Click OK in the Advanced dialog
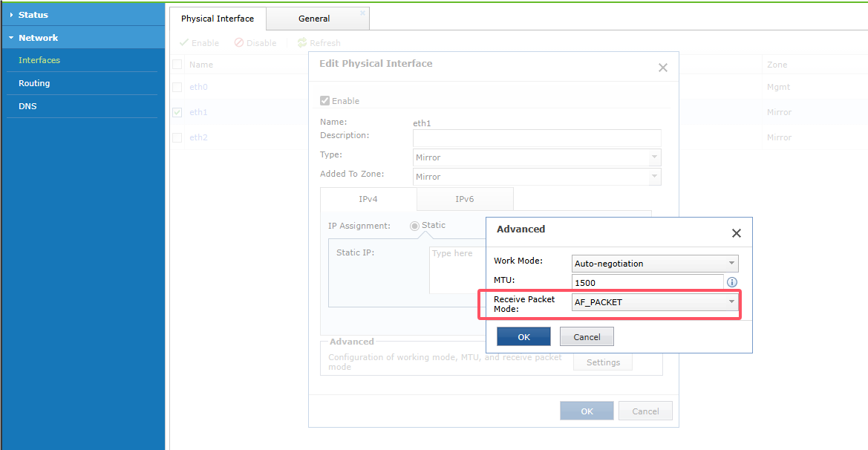This screenshot has height=450, width=868. point(523,336)
